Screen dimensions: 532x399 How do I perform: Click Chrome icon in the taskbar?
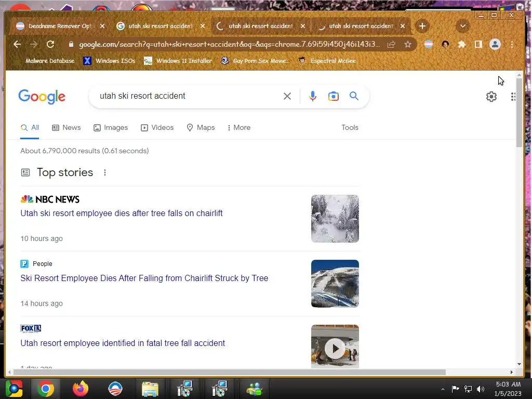coord(46,389)
